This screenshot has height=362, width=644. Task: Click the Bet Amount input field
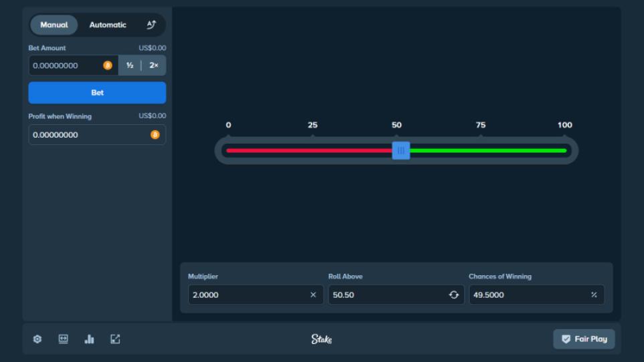coord(74,65)
